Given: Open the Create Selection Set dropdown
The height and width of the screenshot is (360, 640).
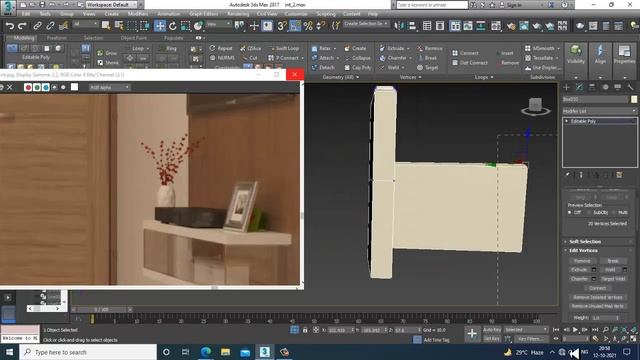Looking at the screenshot, I should 366,24.
